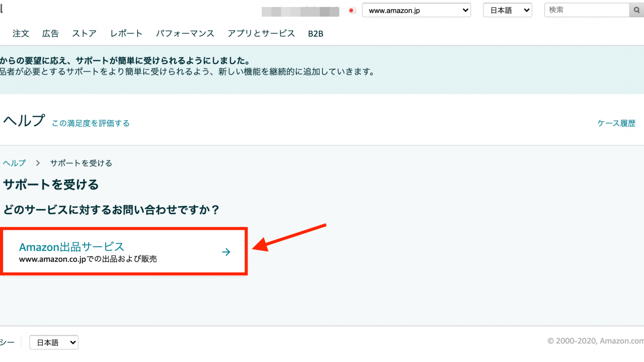Click the blurred seller account name
Screen dimensions: 644x362
[x=300, y=11]
